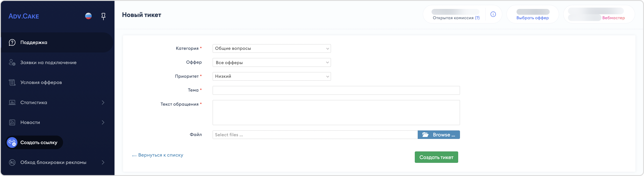The width and height of the screenshot is (644, 176).
Task: Click the offer conditions scroll icon
Action: click(12, 82)
